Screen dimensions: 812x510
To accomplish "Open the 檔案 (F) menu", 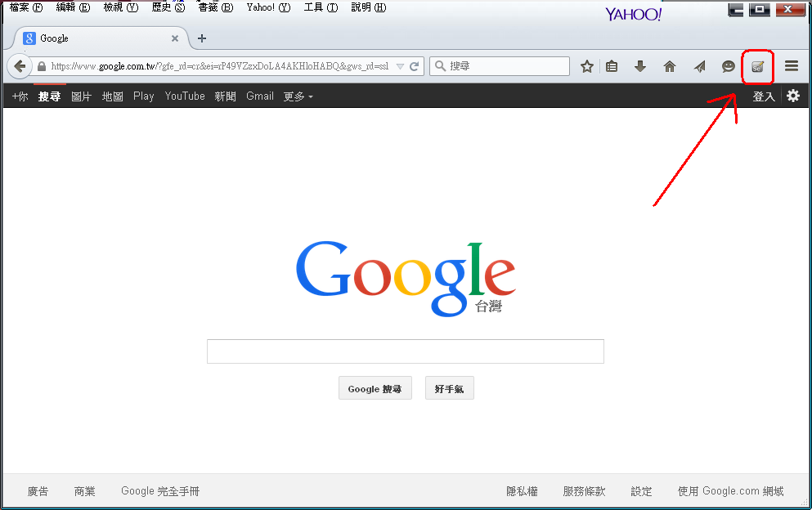I will 26,7.
